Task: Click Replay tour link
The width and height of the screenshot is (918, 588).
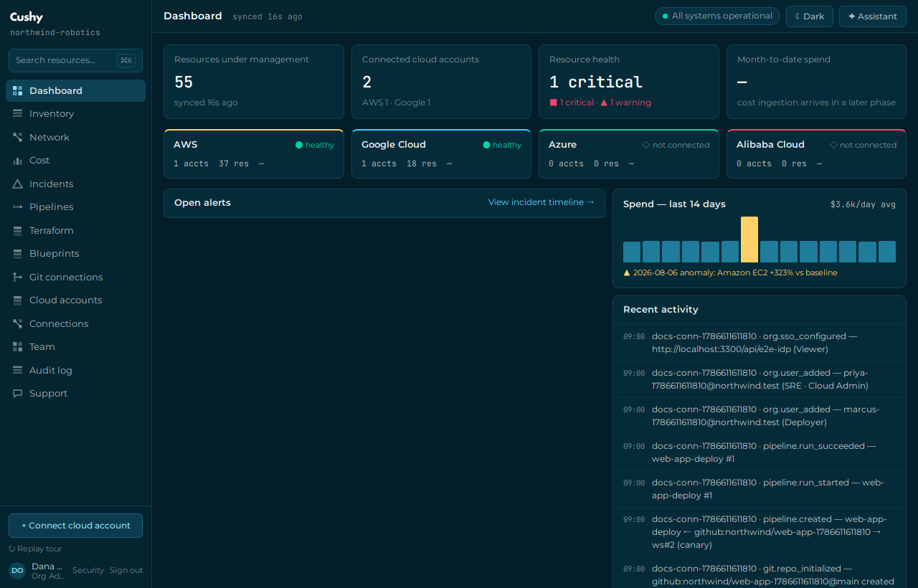Action: [35, 549]
